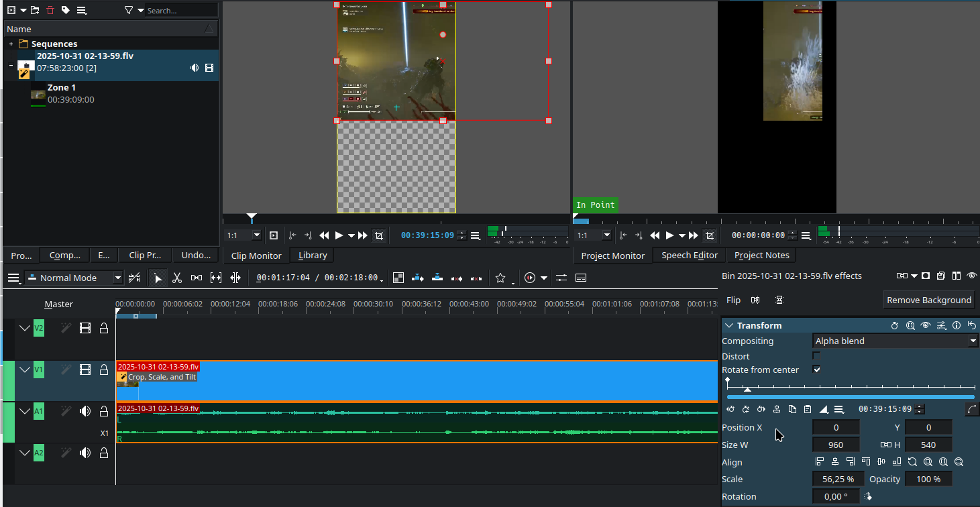Click the Transform keyframe timeline slider
The width and height of the screenshot is (980, 507).
[851, 388]
